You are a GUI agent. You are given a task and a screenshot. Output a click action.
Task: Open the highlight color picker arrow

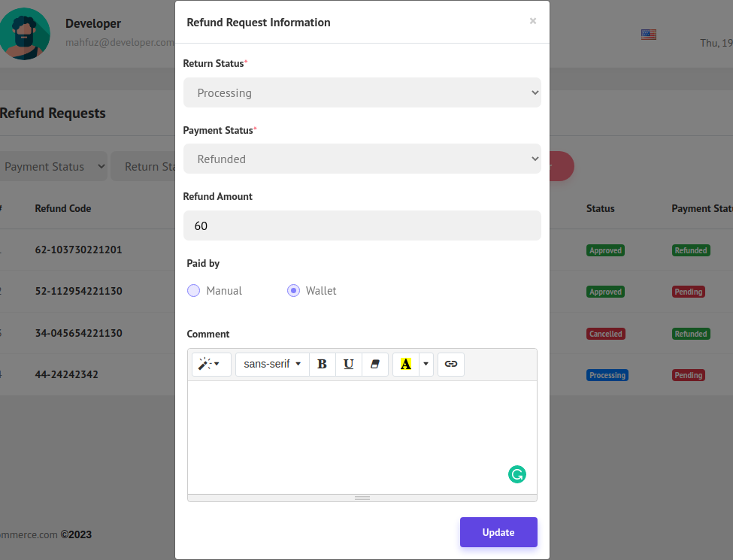coord(426,365)
